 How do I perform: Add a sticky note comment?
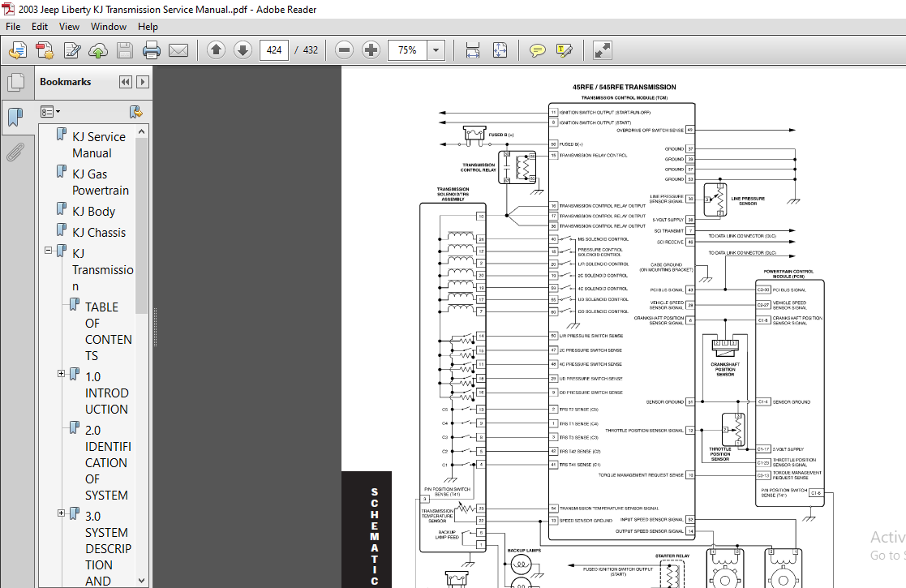coord(538,50)
